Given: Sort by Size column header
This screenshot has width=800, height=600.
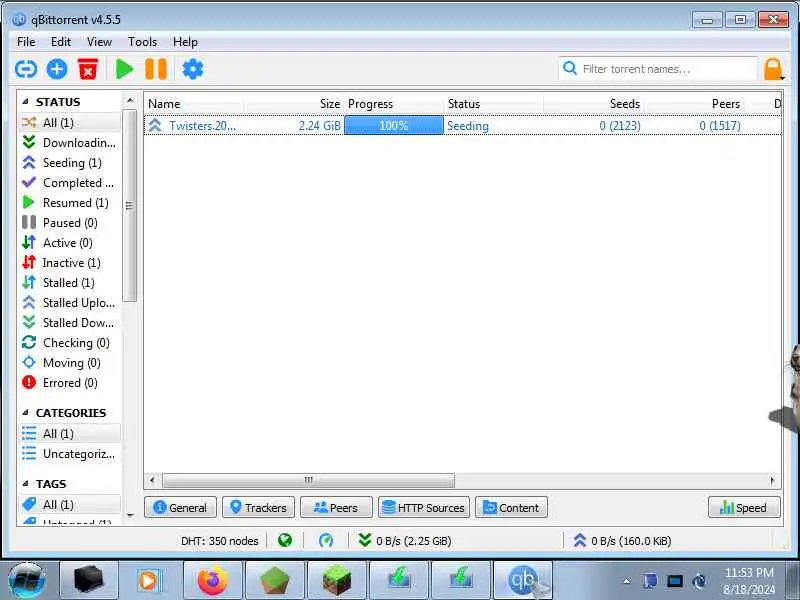Looking at the screenshot, I should (293, 104).
